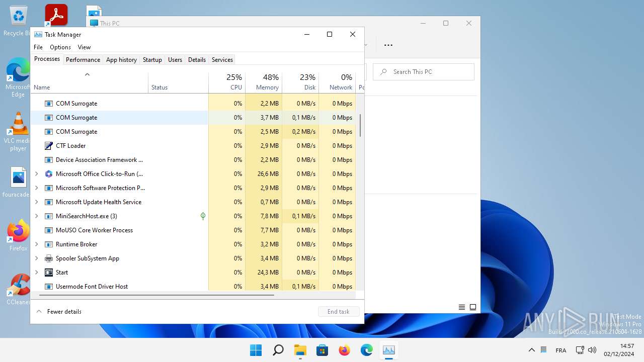Show hidden icons tray chevron
The image size is (644, 362).
531,350
